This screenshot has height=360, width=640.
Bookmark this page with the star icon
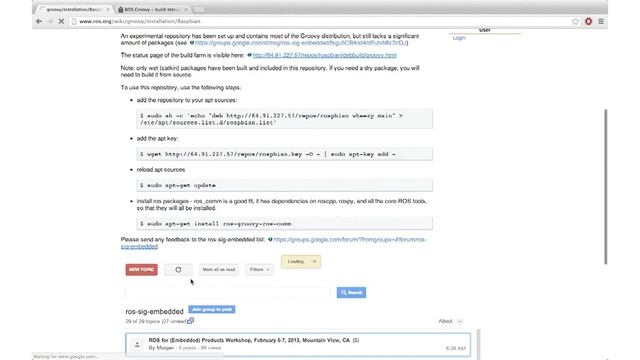(x=576, y=21)
